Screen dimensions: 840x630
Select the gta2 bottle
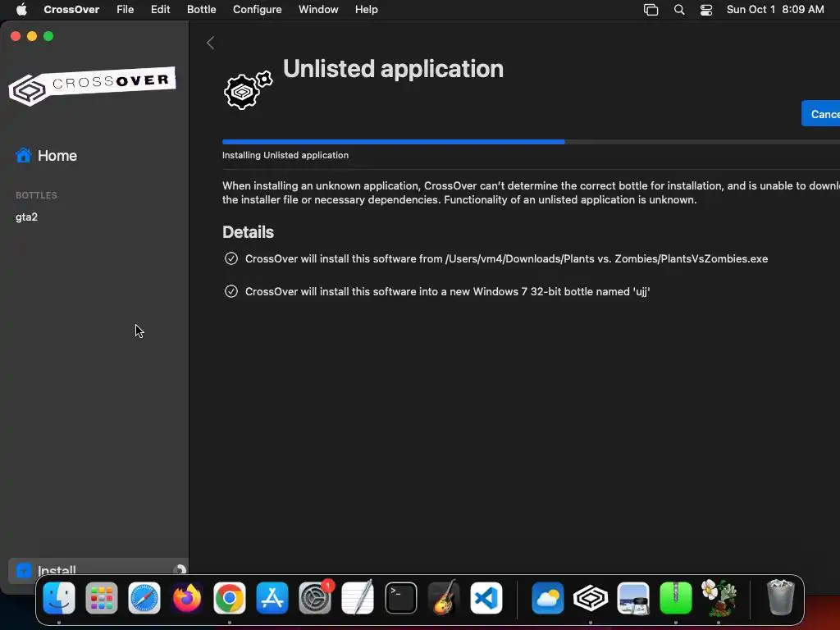(x=27, y=217)
